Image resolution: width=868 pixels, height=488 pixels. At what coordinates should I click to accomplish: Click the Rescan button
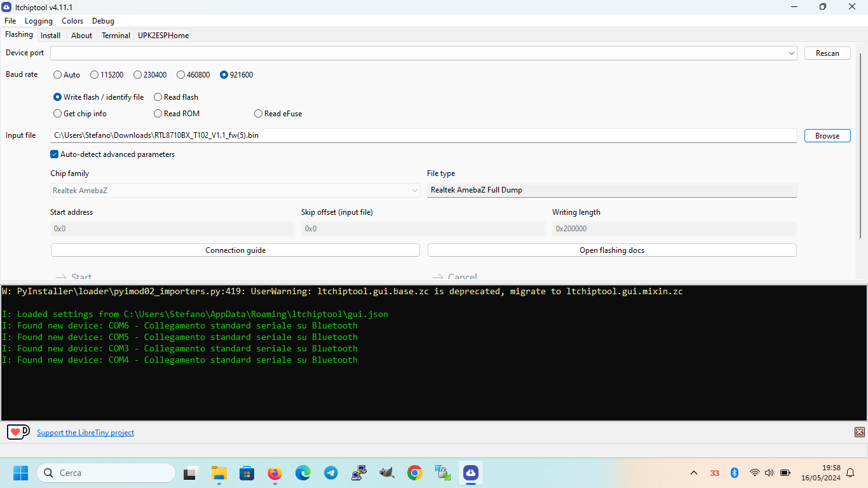point(827,53)
